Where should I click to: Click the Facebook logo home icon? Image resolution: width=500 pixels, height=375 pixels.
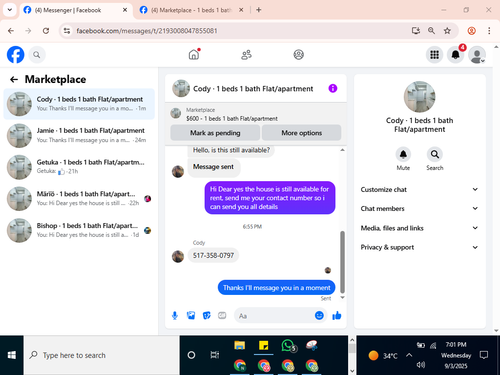coord(16,55)
